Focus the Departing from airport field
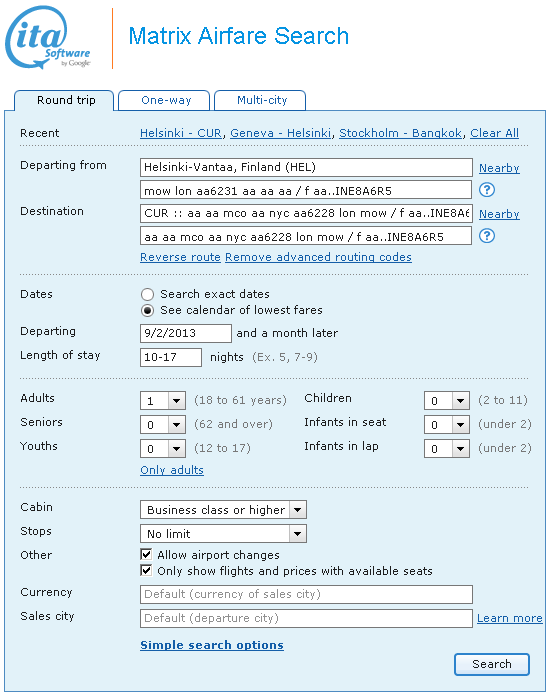This screenshot has width=548, height=693. (306, 168)
